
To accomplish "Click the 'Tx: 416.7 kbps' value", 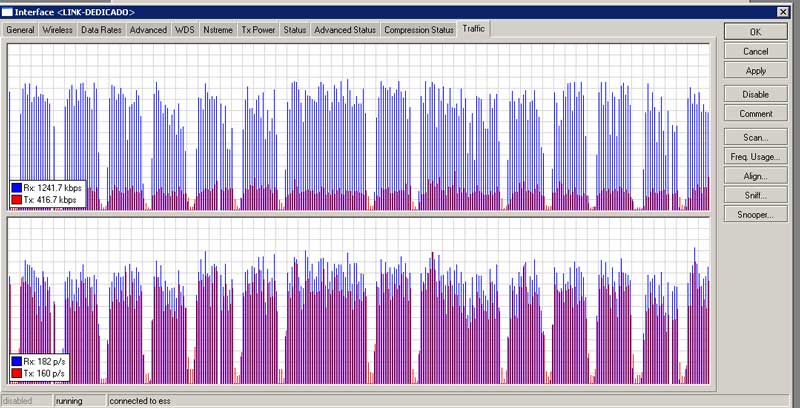I will tap(50, 200).
